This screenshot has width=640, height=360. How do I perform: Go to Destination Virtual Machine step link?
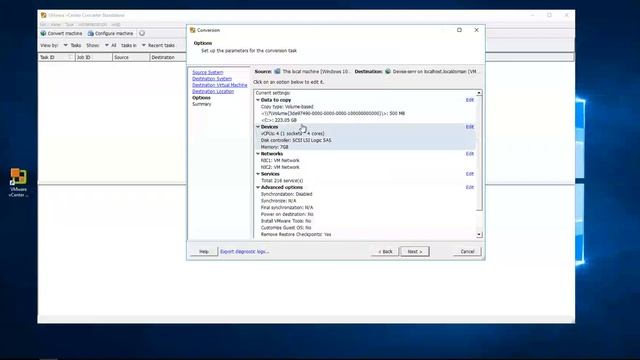coord(220,85)
